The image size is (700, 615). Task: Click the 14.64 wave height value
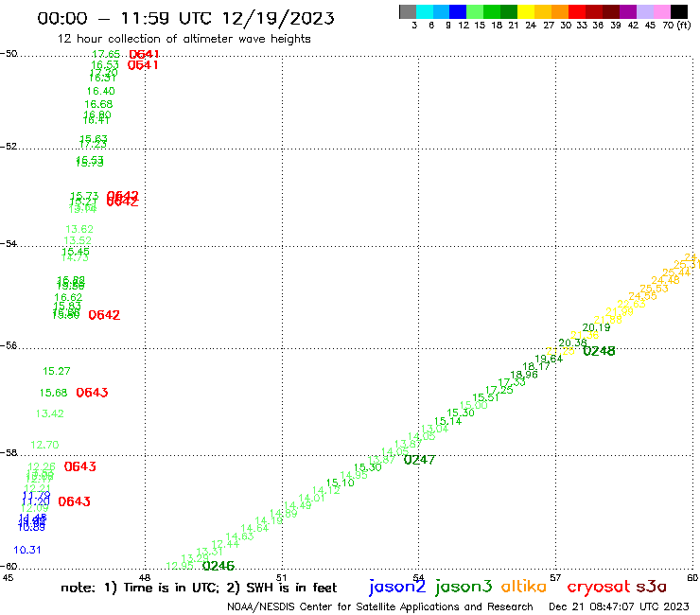pyautogui.click(x=254, y=528)
